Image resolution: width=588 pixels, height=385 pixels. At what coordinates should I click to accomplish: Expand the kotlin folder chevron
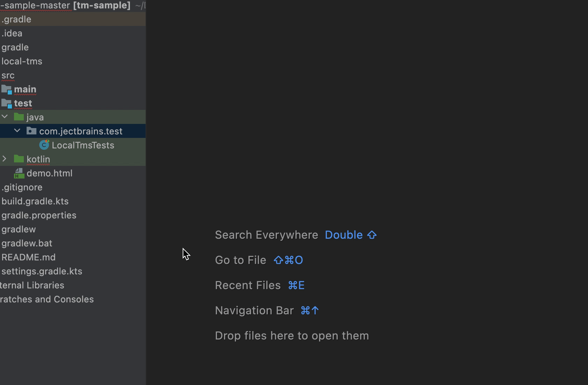[5, 159]
